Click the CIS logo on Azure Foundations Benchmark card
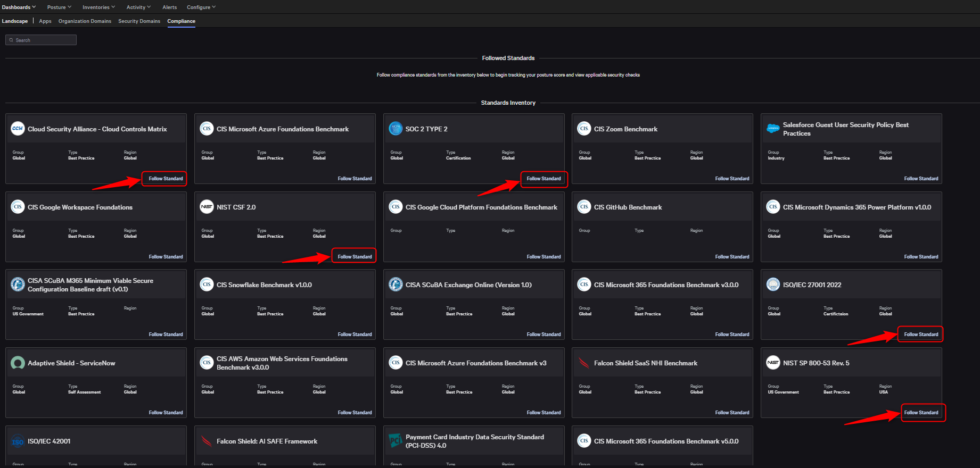980x468 pixels. pyautogui.click(x=207, y=128)
